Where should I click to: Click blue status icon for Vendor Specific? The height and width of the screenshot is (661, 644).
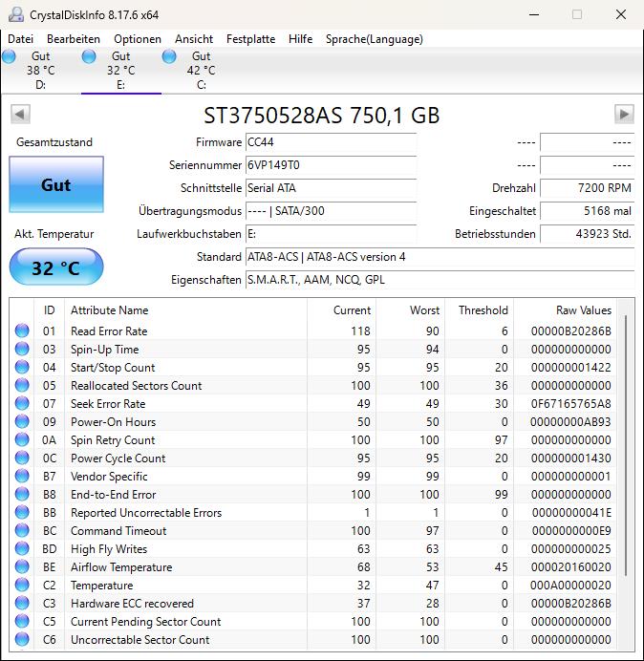[x=22, y=476]
